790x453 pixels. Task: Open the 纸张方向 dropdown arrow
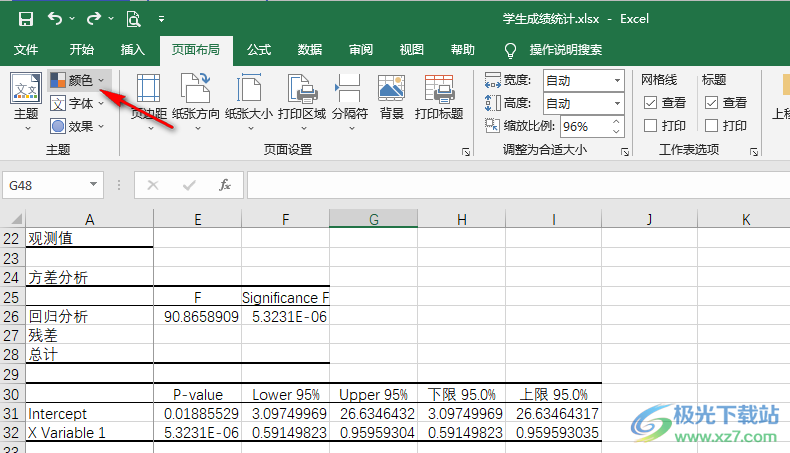click(198, 128)
